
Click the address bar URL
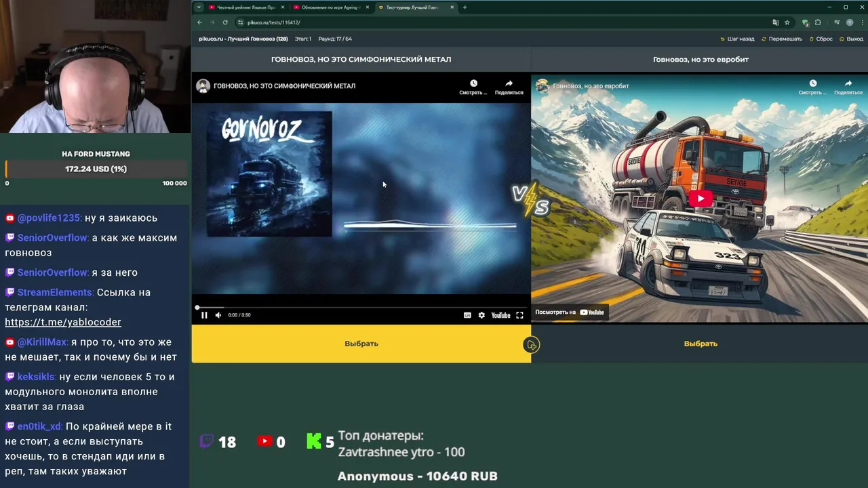(x=273, y=22)
